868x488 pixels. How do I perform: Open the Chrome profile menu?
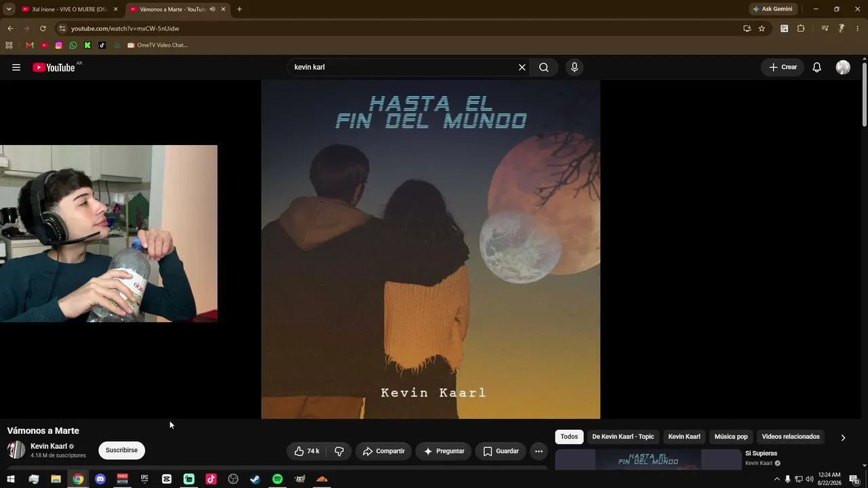coord(842,28)
